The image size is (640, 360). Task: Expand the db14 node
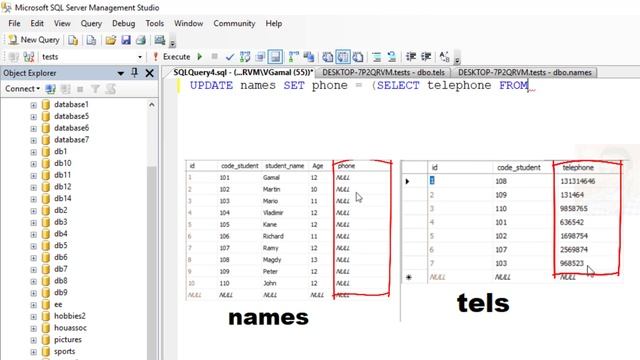coord(33,199)
